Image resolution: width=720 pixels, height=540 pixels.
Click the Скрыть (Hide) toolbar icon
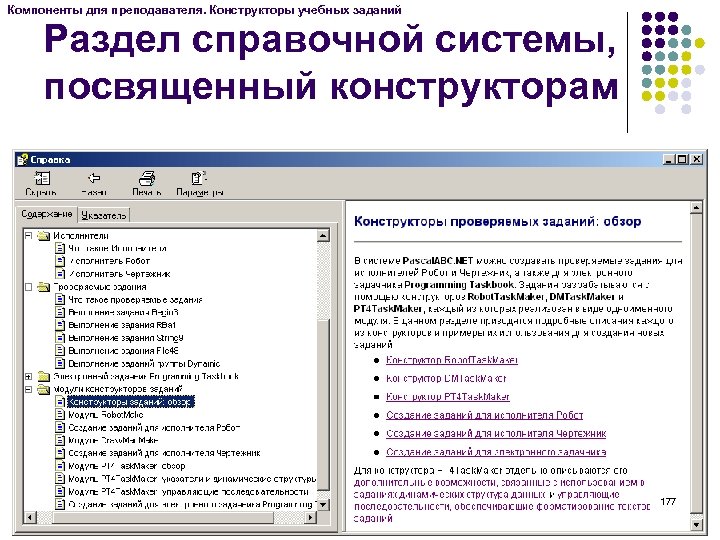42,179
